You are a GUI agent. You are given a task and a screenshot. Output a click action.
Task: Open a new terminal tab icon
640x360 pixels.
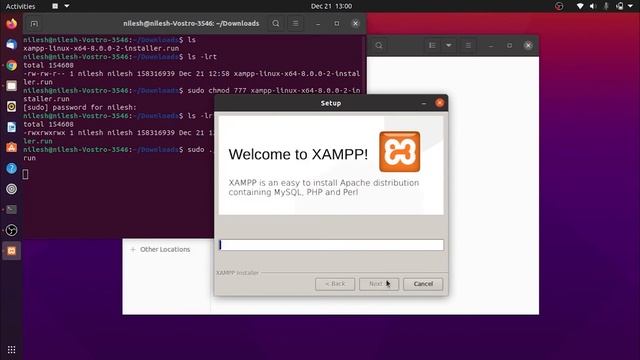34,24
